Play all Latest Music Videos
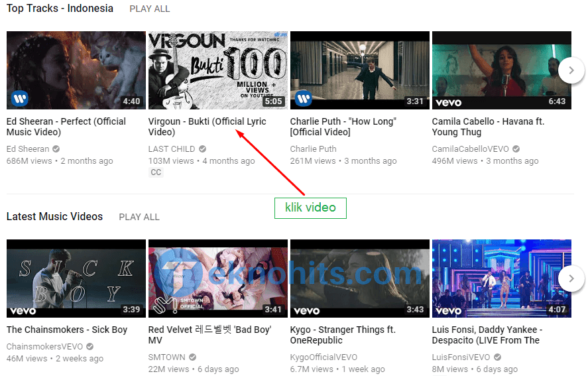Screen dimensions: 588x376 (139, 217)
